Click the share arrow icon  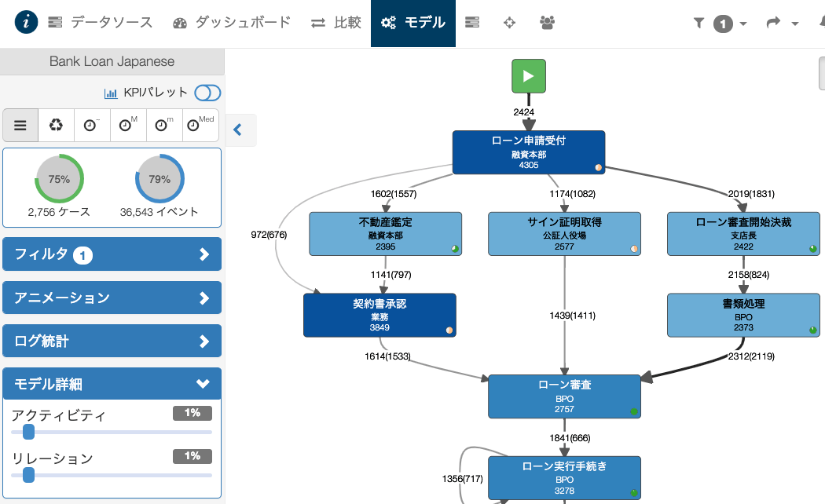tap(773, 23)
